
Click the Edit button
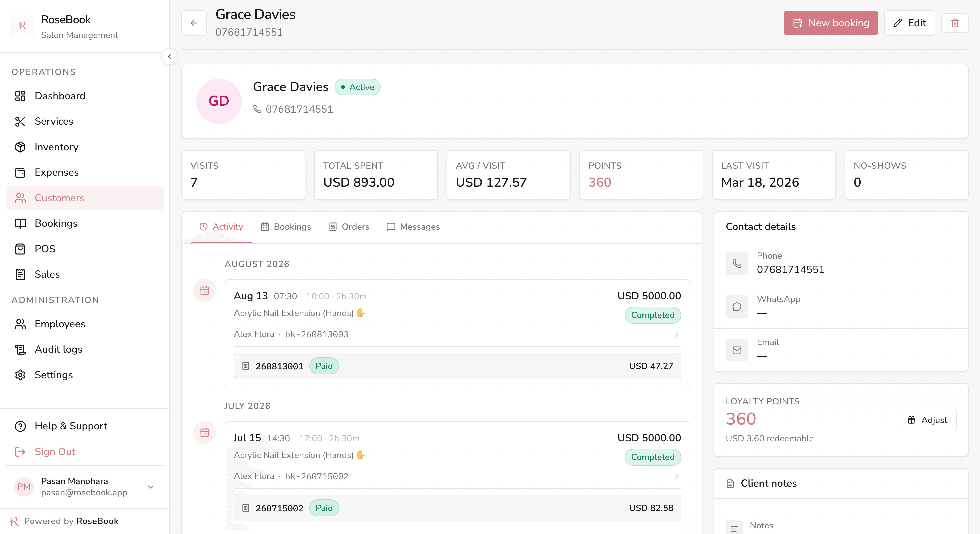point(909,23)
